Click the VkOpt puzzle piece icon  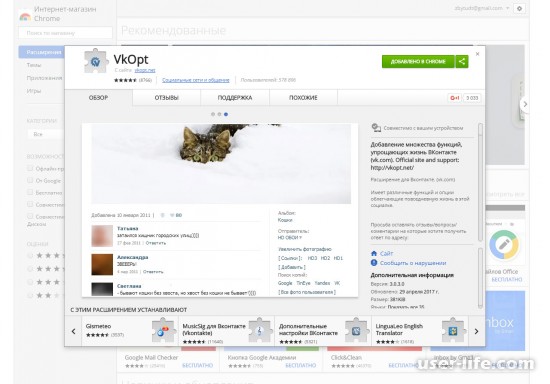[95, 61]
